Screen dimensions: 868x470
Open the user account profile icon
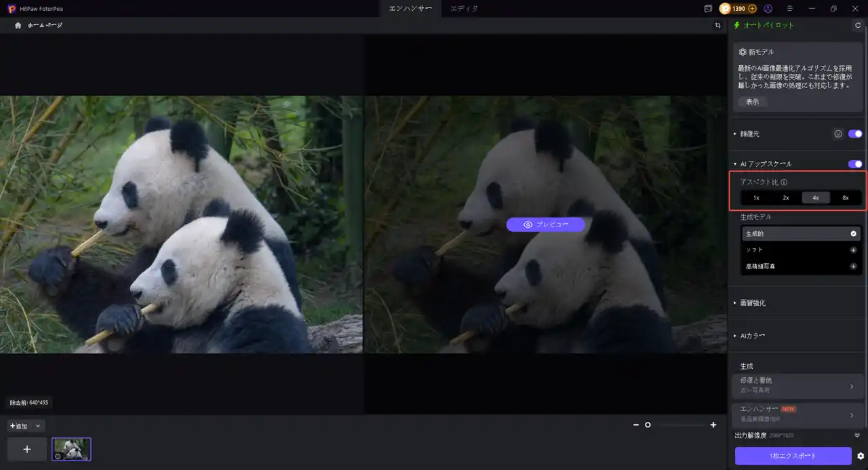click(768, 9)
